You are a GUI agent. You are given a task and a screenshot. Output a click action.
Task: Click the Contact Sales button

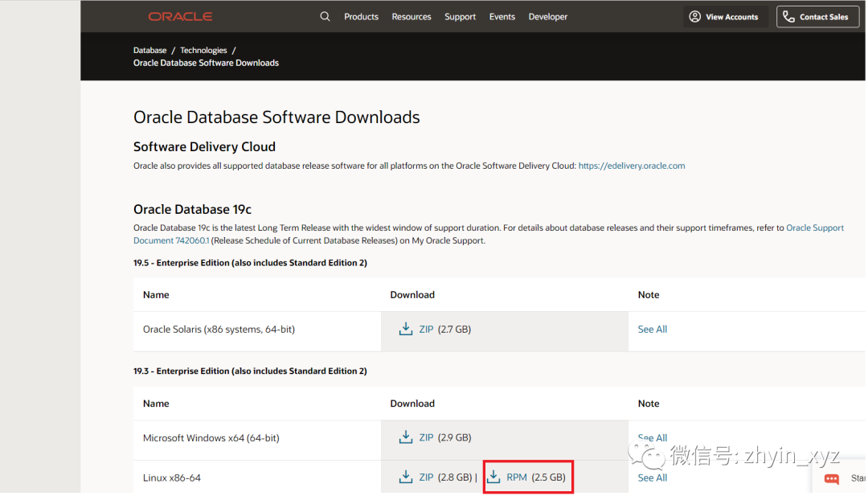(817, 17)
